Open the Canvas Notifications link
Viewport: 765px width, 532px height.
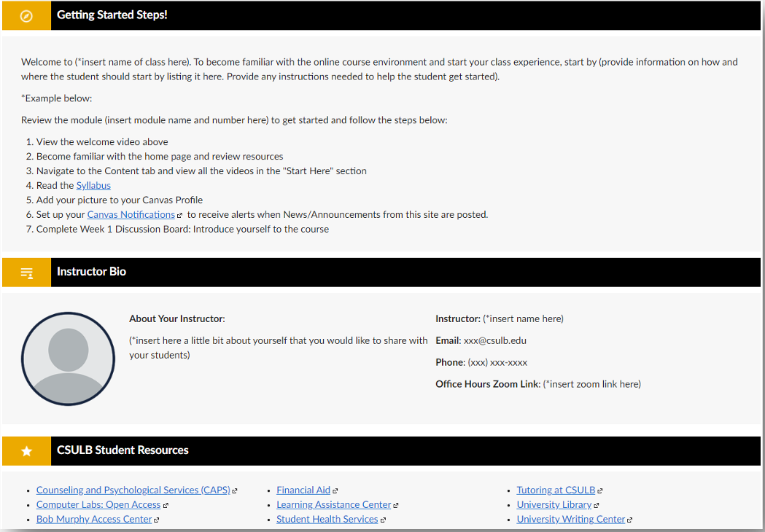pyautogui.click(x=131, y=214)
